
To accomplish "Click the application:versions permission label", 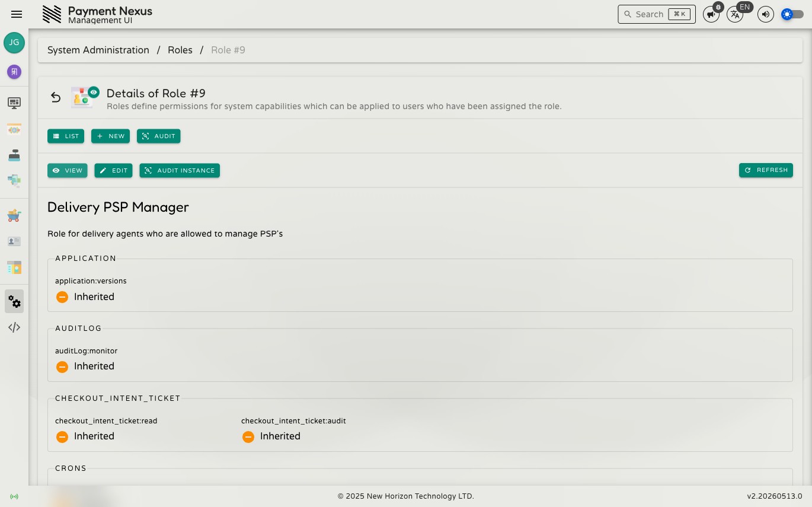I will click(x=91, y=280).
